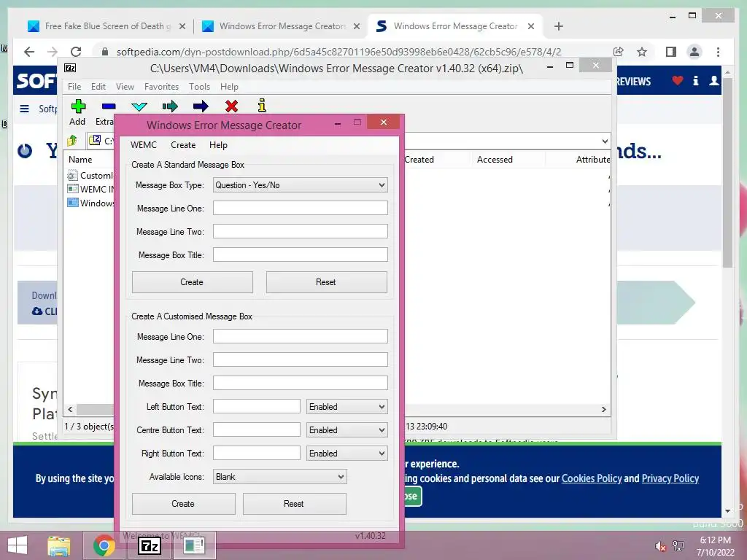The height and width of the screenshot is (560, 747).
Task: Open 7-Zip File menu
Action: [74, 87]
